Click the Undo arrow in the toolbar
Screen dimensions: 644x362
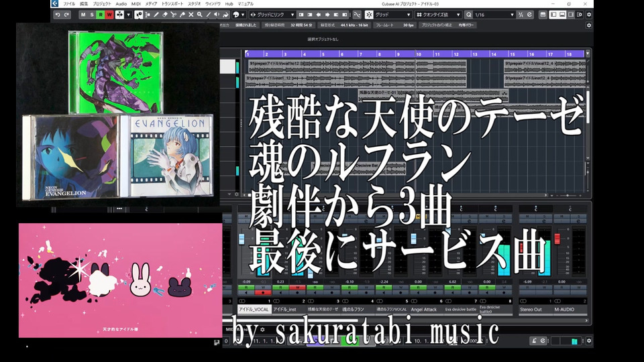pos(58,15)
